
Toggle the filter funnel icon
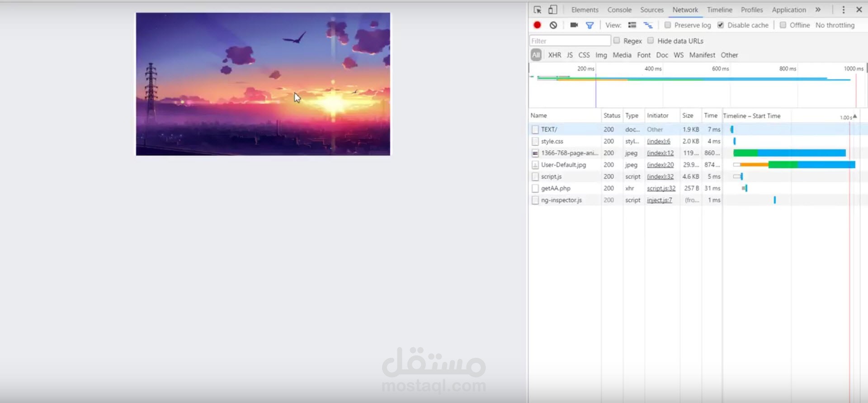590,25
